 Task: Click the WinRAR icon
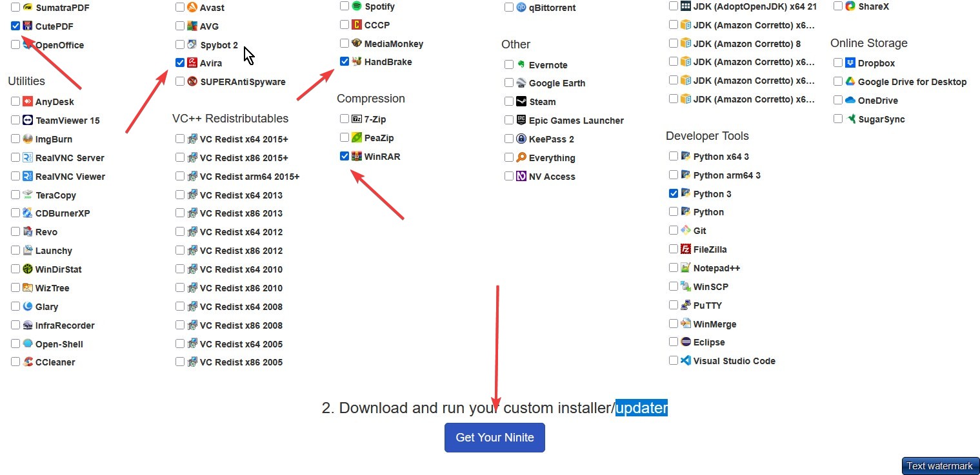(x=357, y=157)
